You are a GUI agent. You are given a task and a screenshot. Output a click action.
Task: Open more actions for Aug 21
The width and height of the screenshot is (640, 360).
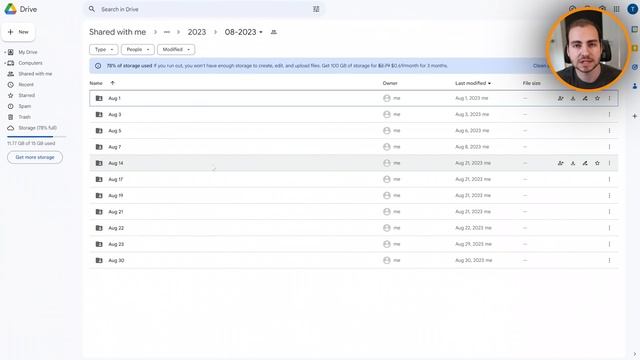pyautogui.click(x=609, y=211)
